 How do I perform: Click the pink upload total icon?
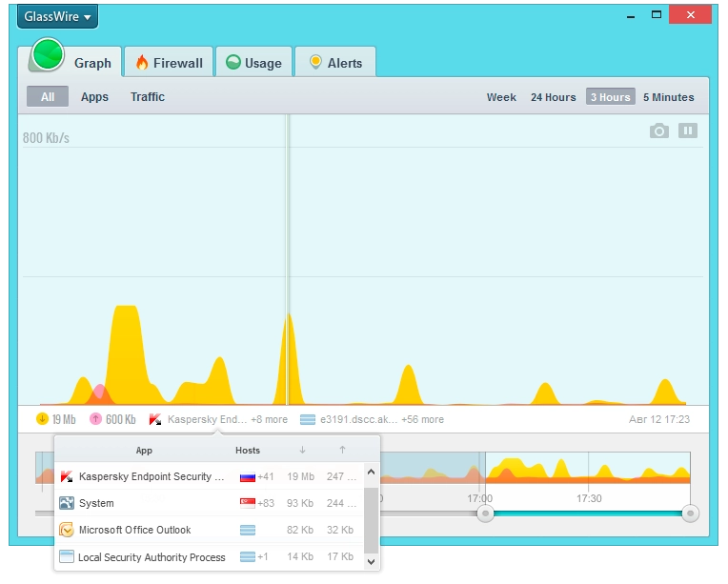(95, 419)
